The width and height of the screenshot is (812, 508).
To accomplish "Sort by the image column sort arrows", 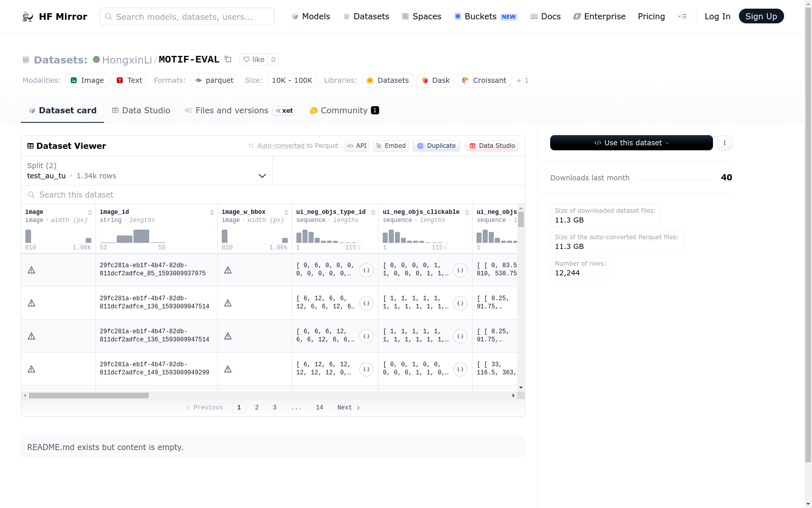I will pyautogui.click(x=90, y=212).
